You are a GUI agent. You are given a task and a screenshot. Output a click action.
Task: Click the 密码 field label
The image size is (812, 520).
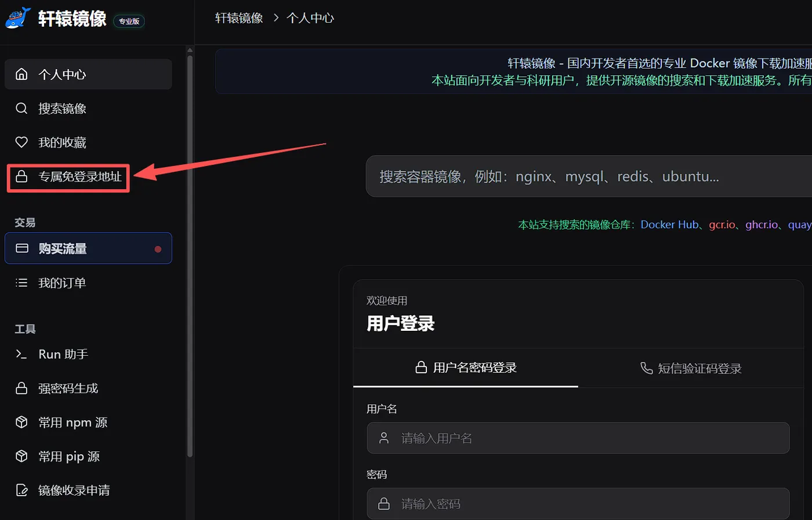(376, 475)
